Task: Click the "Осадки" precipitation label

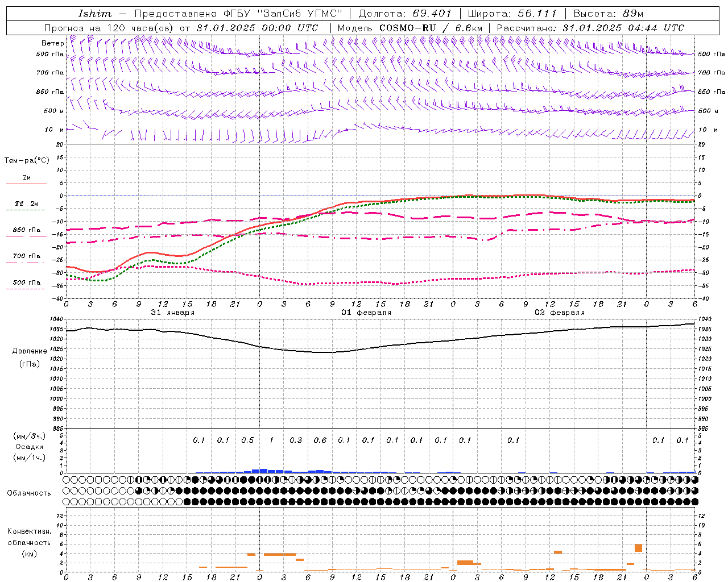Action: (x=30, y=447)
